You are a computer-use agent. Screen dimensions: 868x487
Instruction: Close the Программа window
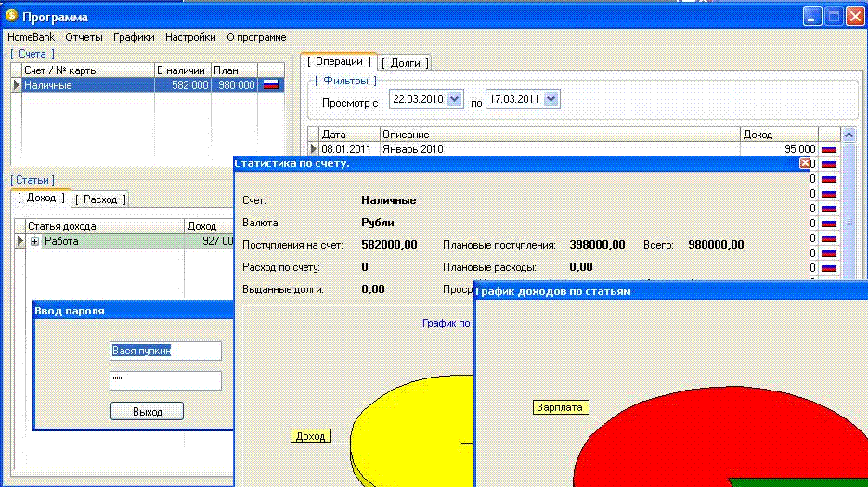pos(855,17)
